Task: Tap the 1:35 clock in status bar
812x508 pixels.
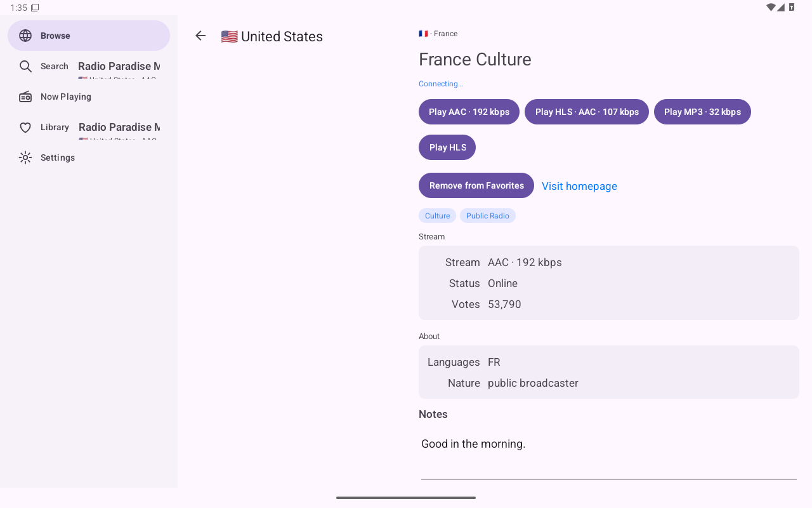Action: (x=18, y=8)
